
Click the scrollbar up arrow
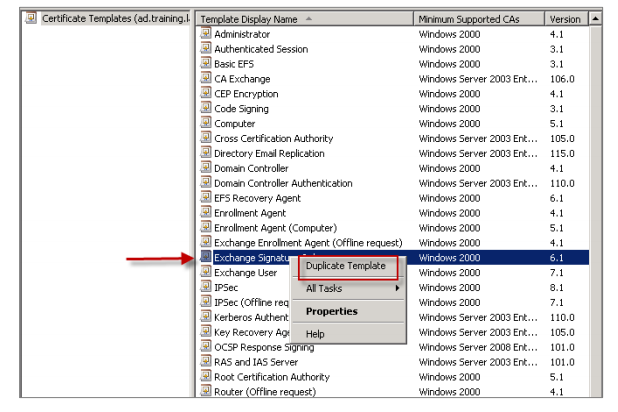coord(596,19)
